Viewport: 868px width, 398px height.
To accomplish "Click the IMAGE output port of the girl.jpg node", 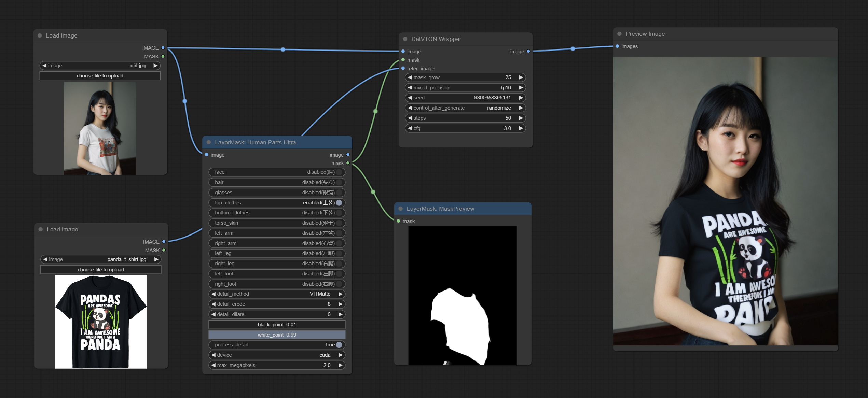I will (x=163, y=48).
